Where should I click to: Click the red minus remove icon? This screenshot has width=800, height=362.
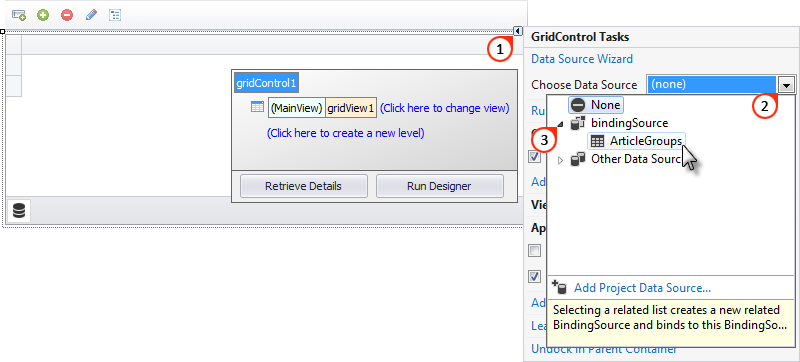pyautogui.click(x=67, y=15)
